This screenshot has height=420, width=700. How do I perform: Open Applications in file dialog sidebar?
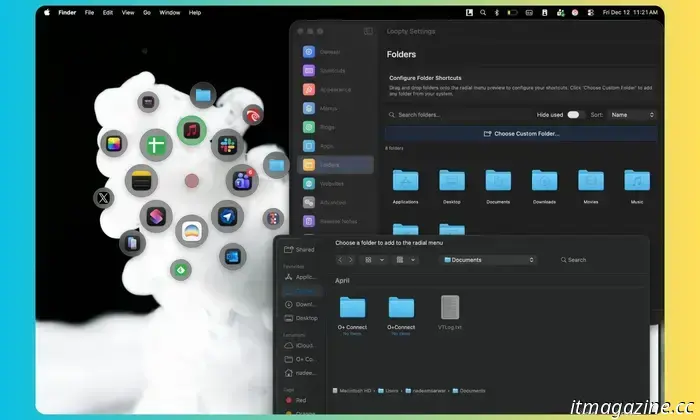point(300,277)
